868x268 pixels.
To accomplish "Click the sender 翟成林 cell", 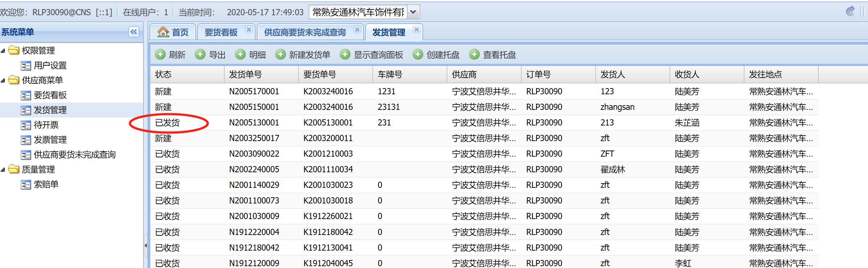I will pos(613,169).
